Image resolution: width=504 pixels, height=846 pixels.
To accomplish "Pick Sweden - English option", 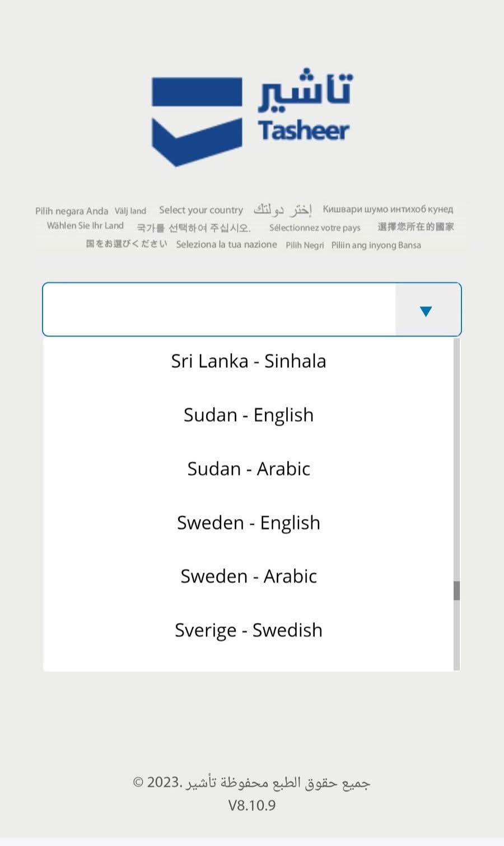I will coord(249,522).
